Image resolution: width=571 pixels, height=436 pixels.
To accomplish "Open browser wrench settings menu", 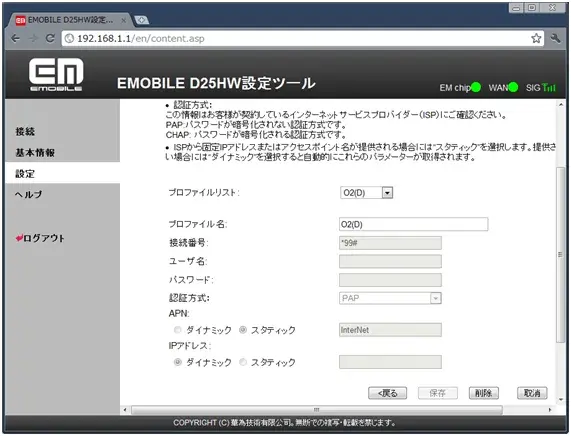I will (556, 38).
